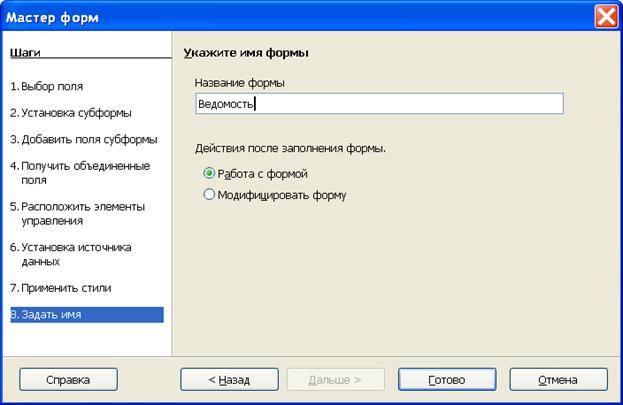Click the "Дальше >" button
623x405 pixels.
[335, 380]
